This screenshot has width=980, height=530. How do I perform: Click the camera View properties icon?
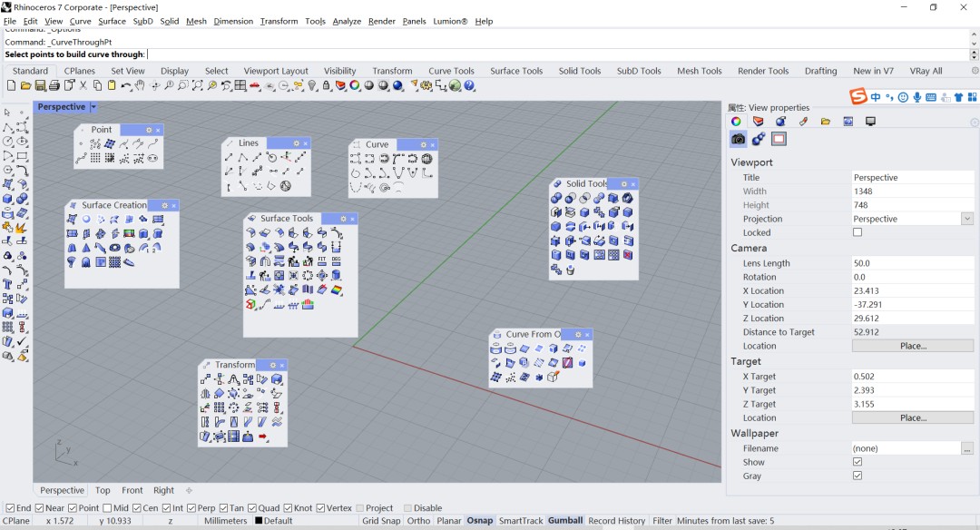(x=738, y=139)
